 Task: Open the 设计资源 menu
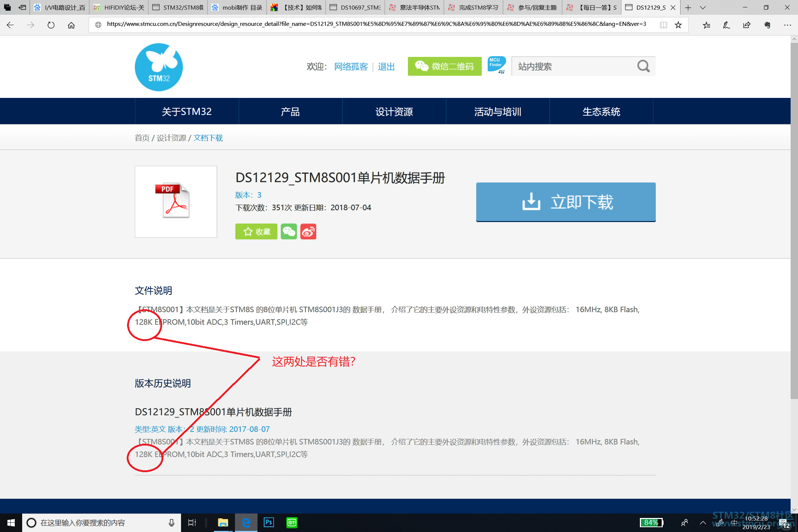[x=394, y=112]
